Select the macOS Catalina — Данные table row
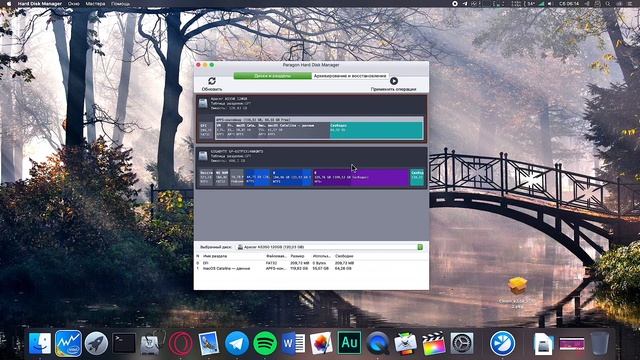Viewport: 640px width, 360px height. pos(311,269)
